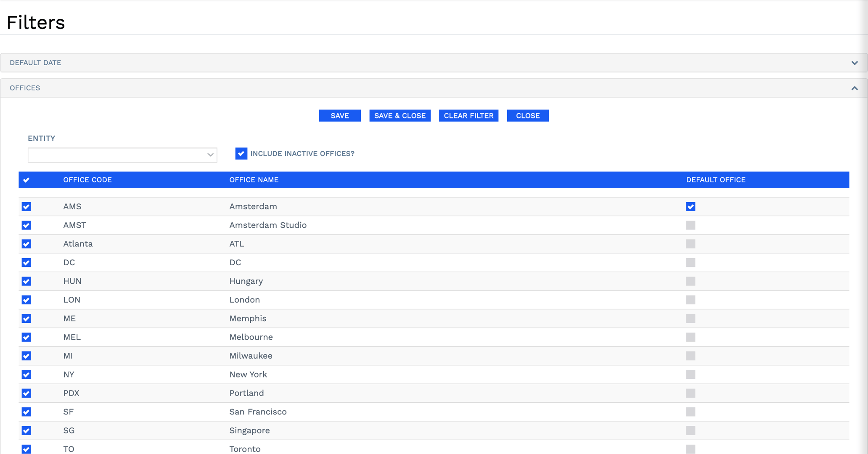The image size is (868, 454).
Task: Click the Office Name column header
Action: tap(254, 180)
